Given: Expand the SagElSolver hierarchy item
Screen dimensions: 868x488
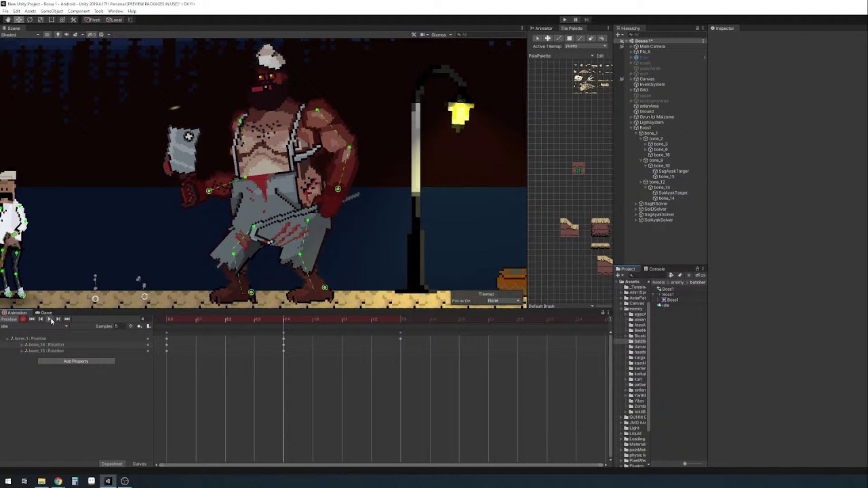Looking at the screenshot, I should coord(637,204).
